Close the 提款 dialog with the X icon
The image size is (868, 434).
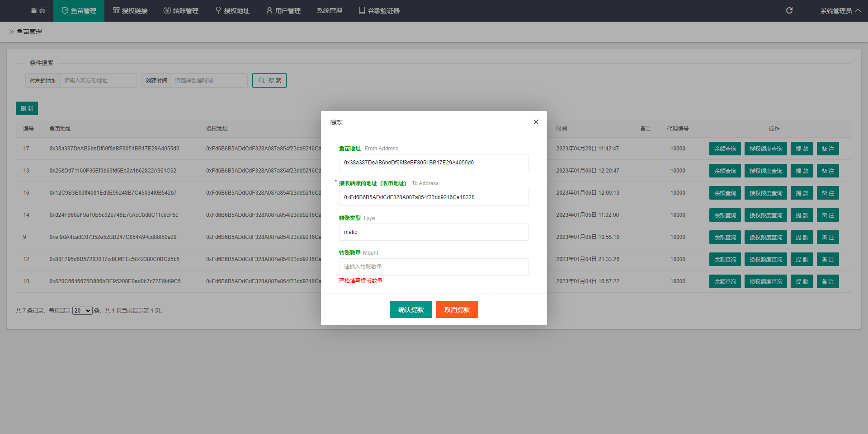(x=536, y=122)
